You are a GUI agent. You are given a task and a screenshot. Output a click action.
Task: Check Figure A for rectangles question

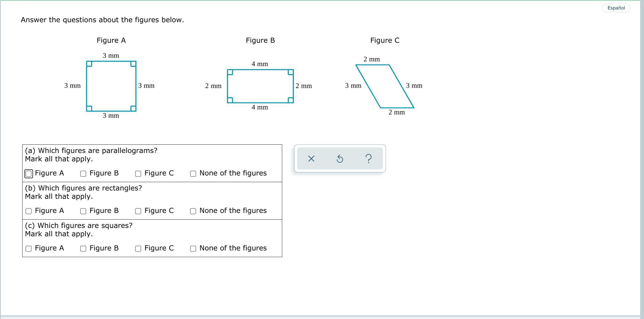pyautogui.click(x=29, y=211)
